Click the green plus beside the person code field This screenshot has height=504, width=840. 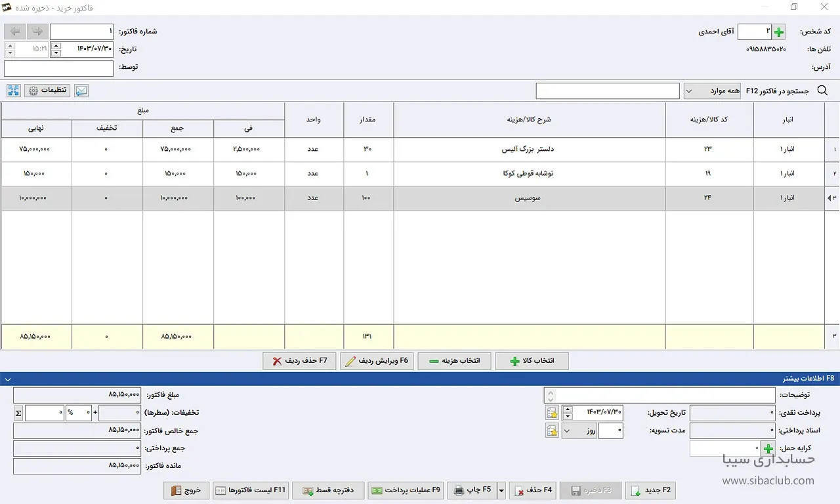(778, 32)
